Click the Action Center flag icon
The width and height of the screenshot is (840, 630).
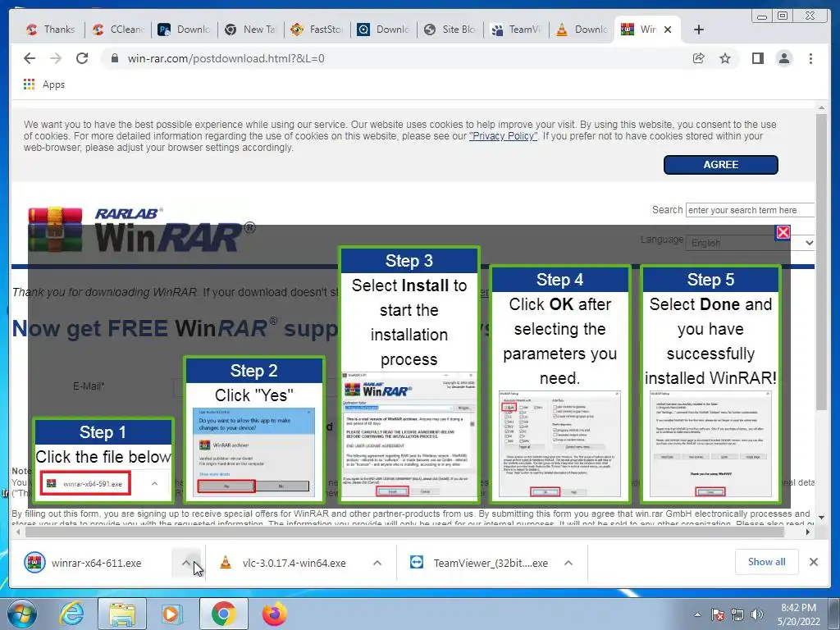tap(718, 614)
